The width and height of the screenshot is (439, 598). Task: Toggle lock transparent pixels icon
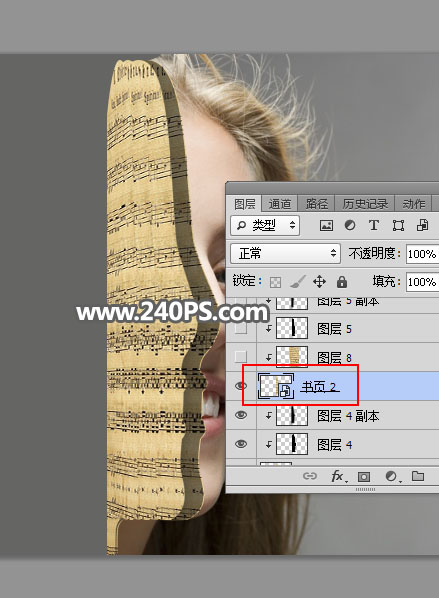[275, 282]
